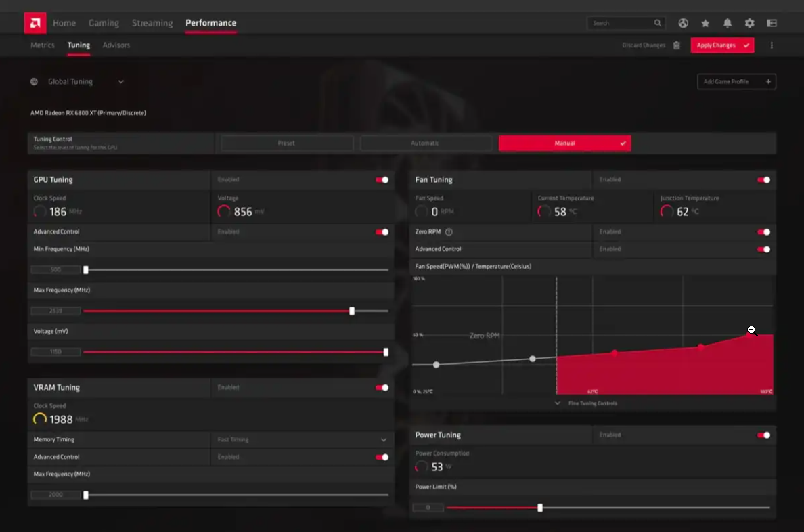Click the AMD logo home icon
This screenshot has height=532, width=804.
pyautogui.click(x=35, y=23)
